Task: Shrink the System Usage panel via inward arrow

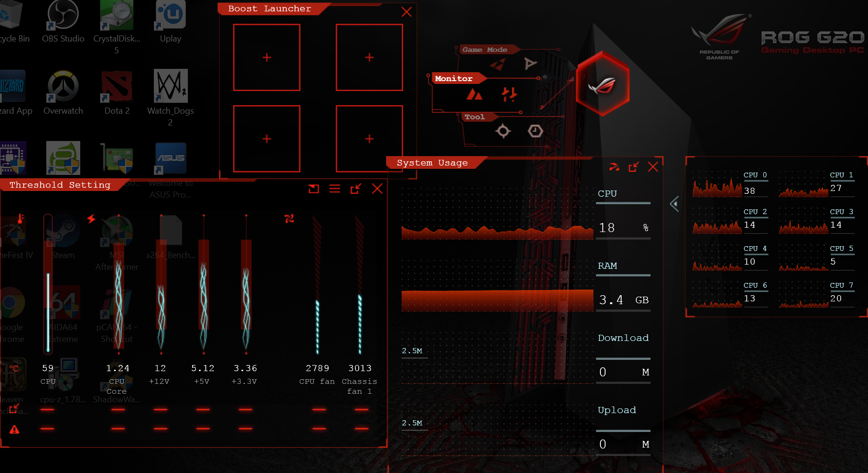Action: coord(633,167)
